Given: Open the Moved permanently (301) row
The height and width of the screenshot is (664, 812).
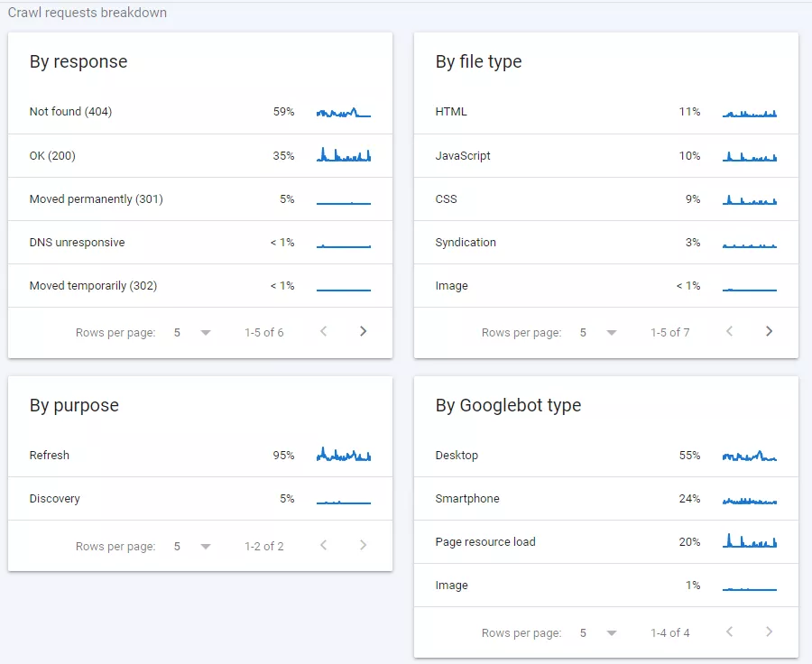Looking at the screenshot, I should [200, 199].
